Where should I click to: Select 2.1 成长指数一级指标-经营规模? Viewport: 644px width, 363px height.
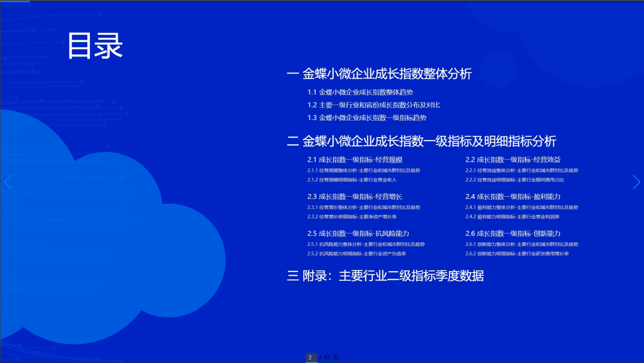click(x=355, y=160)
